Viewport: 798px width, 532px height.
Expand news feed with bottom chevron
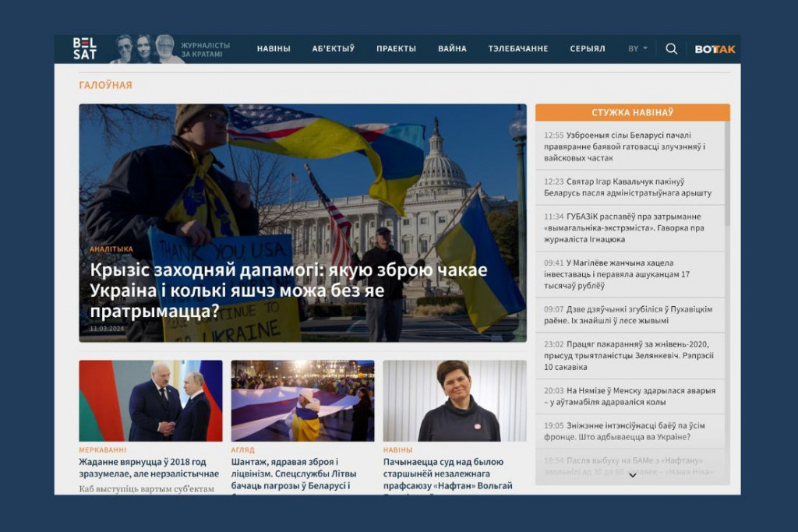tap(632, 475)
